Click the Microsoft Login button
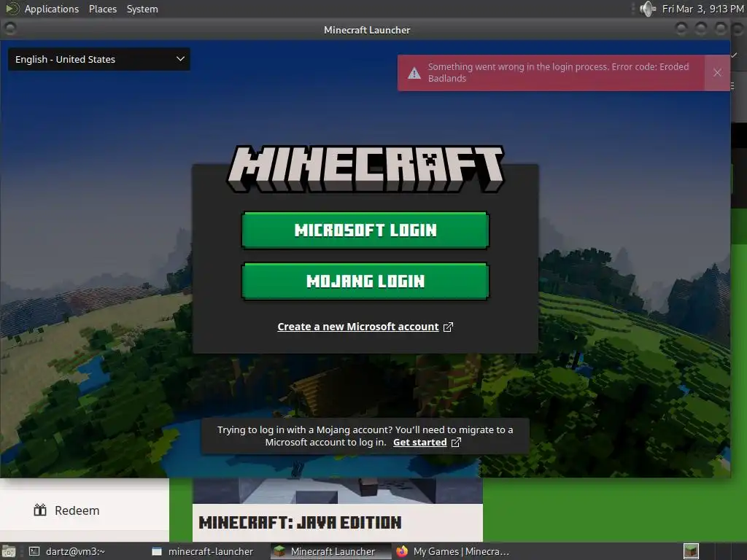 tap(365, 230)
